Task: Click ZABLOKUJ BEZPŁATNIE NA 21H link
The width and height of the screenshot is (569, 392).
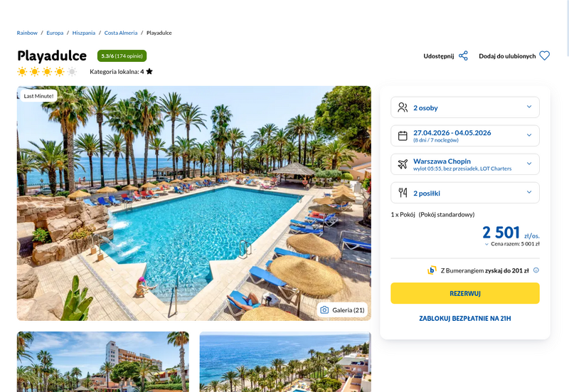Action: tap(465, 318)
